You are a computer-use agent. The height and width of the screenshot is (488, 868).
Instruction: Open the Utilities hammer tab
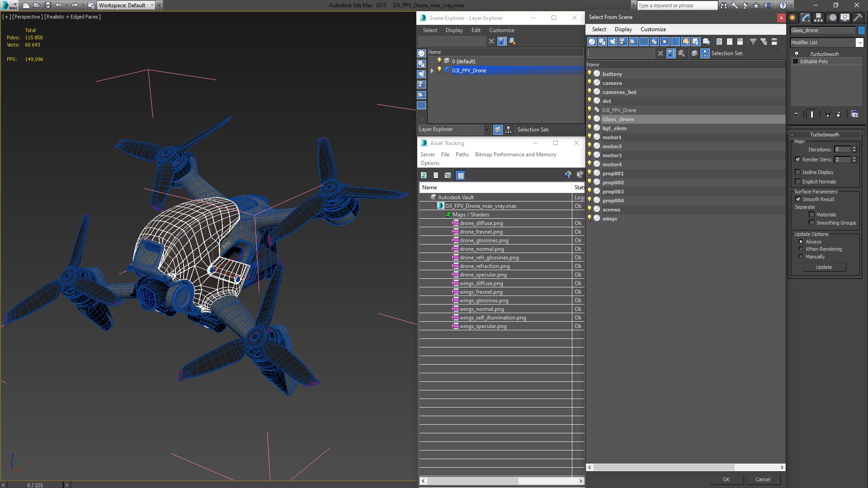pos(858,18)
